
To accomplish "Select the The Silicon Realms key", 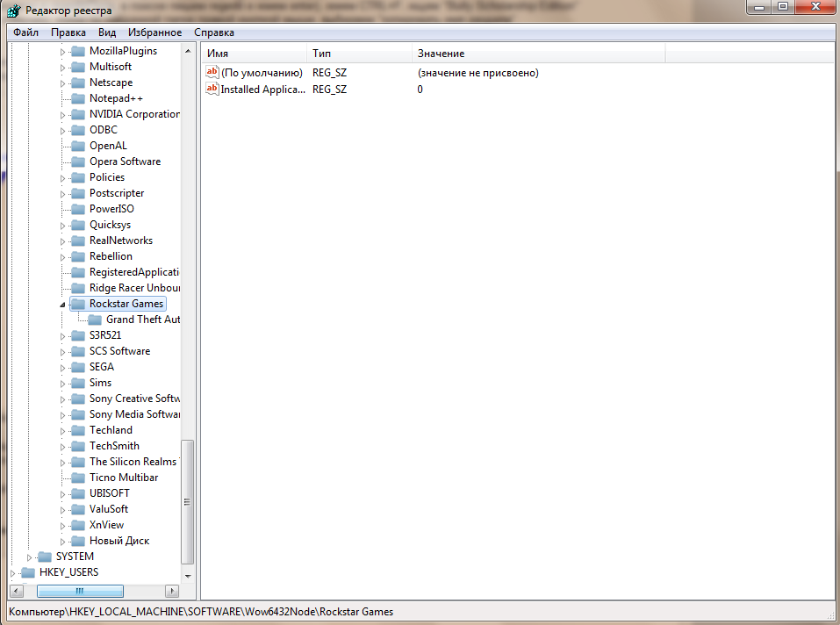I will click(134, 462).
